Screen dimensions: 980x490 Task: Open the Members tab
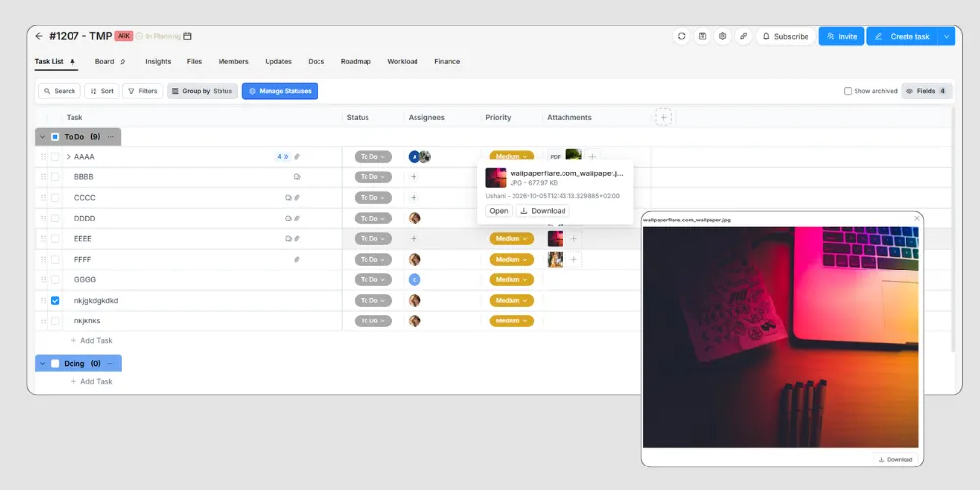(x=233, y=61)
